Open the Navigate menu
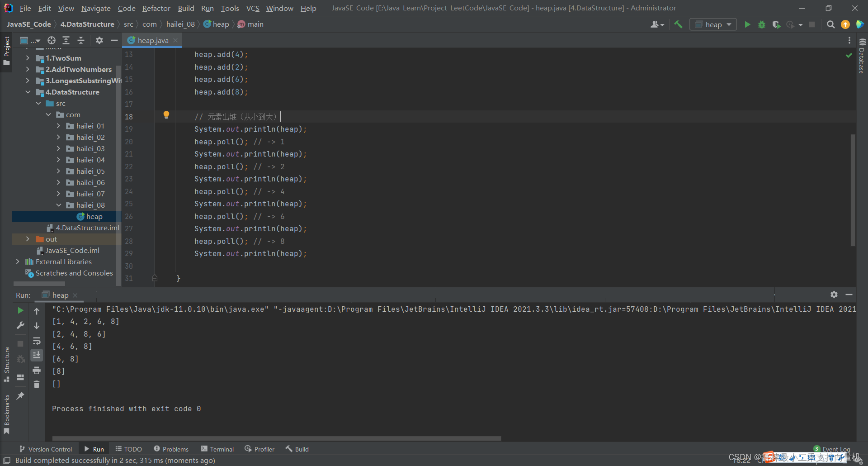 coord(96,8)
